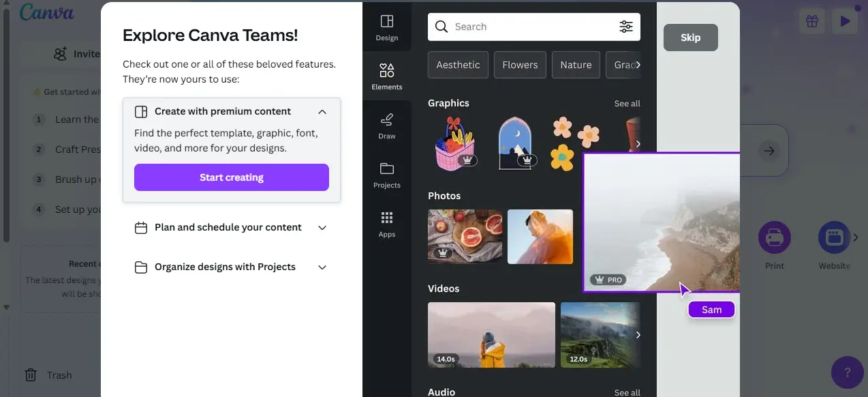Choose the orange jacket person photo

[540, 237]
